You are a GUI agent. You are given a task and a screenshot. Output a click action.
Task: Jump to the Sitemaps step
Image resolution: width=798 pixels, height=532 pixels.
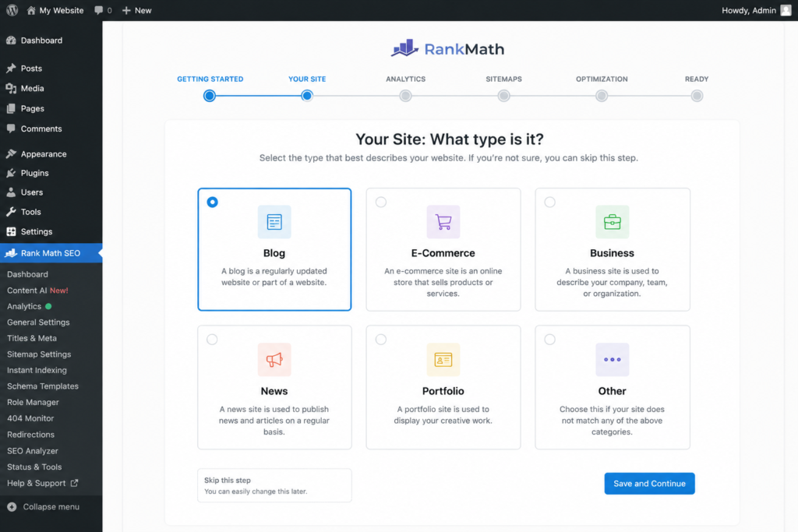504,79
